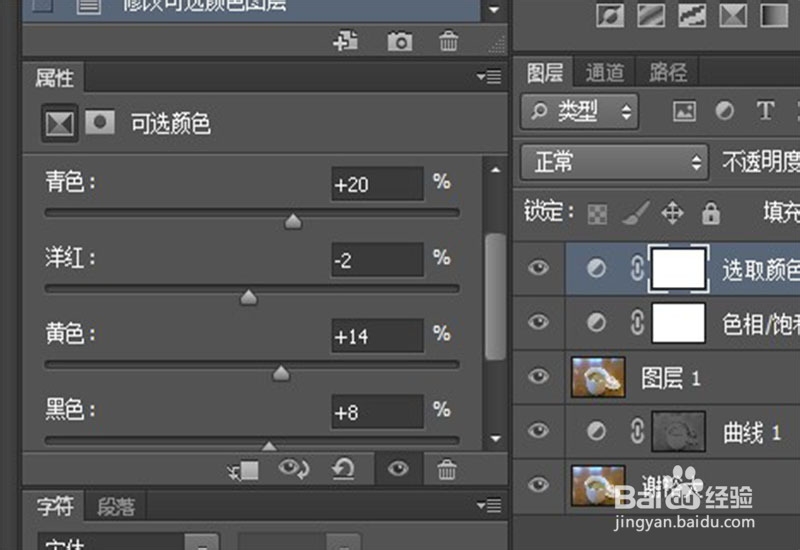Switch to the 图层 tab

click(x=544, y=72)
